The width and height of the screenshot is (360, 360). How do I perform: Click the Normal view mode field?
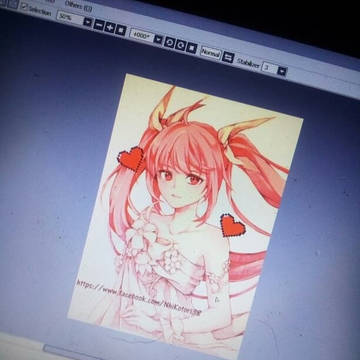(x=211, y=53)
